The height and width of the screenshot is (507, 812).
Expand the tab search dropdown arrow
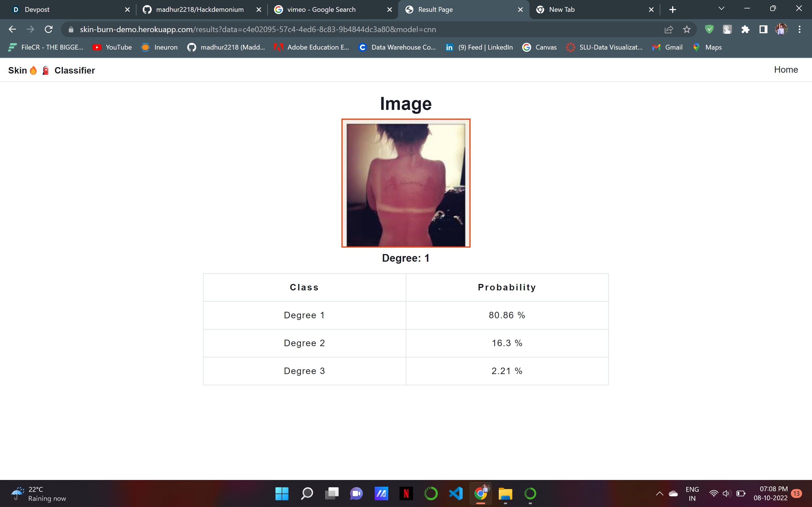coord(721,9)
